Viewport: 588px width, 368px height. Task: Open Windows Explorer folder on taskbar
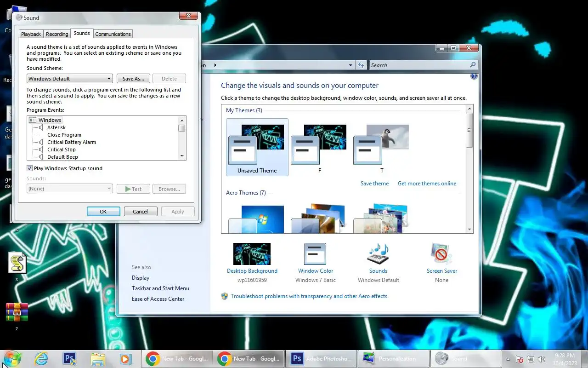pyautogui.click(x=98, y=359)
